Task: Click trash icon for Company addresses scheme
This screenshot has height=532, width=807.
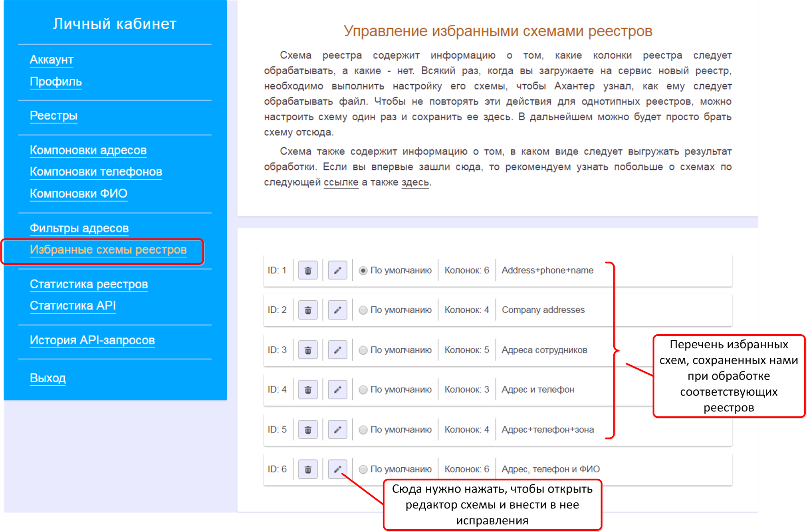Action: coord(308,310)
